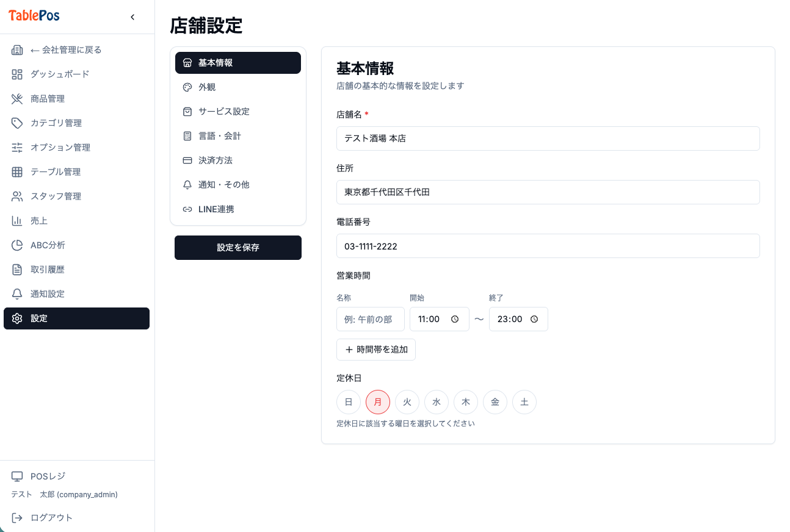
Task: Toggle 火 as a regular holiday
Action: tap(407, 402)
